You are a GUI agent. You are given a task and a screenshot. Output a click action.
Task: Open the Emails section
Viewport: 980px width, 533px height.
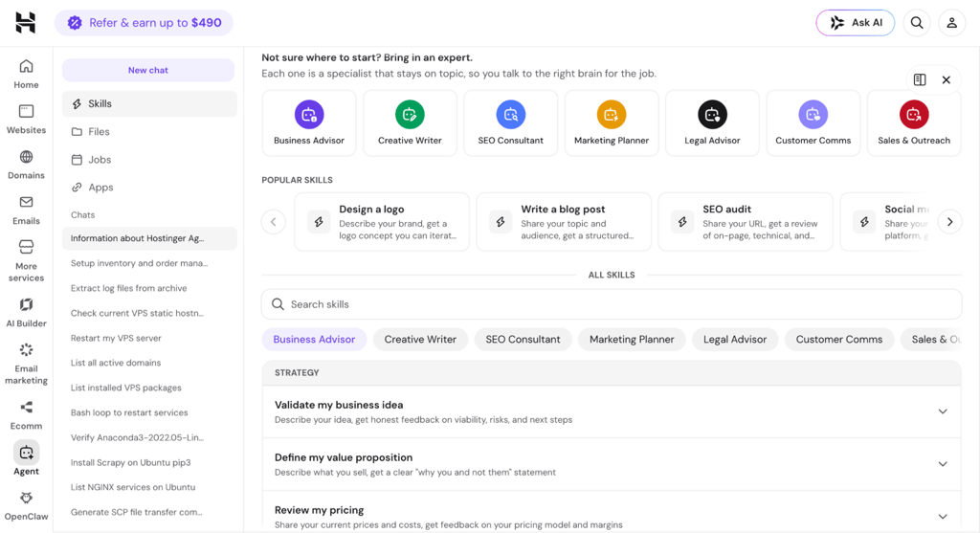click(26, 211)
